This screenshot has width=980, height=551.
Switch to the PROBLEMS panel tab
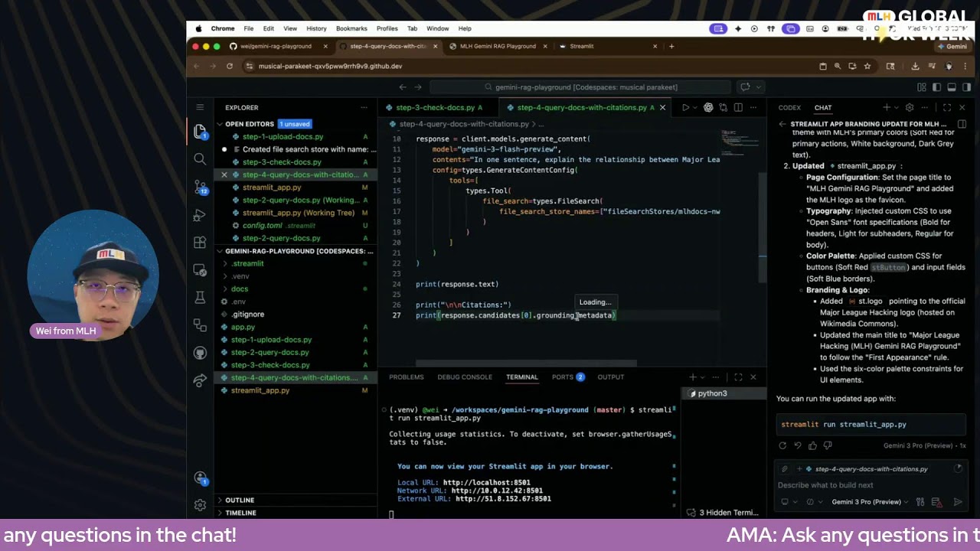tap(406, 377)
